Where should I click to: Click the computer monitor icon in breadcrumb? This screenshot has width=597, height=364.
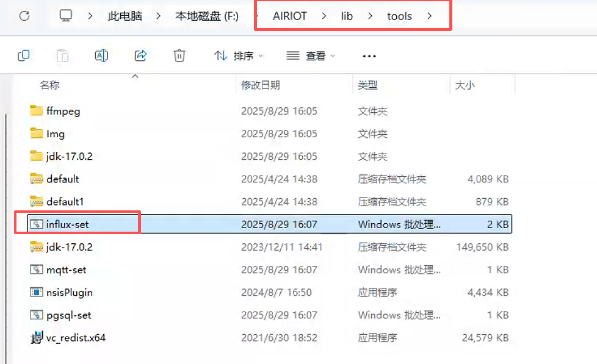click(x=65, y=16)
